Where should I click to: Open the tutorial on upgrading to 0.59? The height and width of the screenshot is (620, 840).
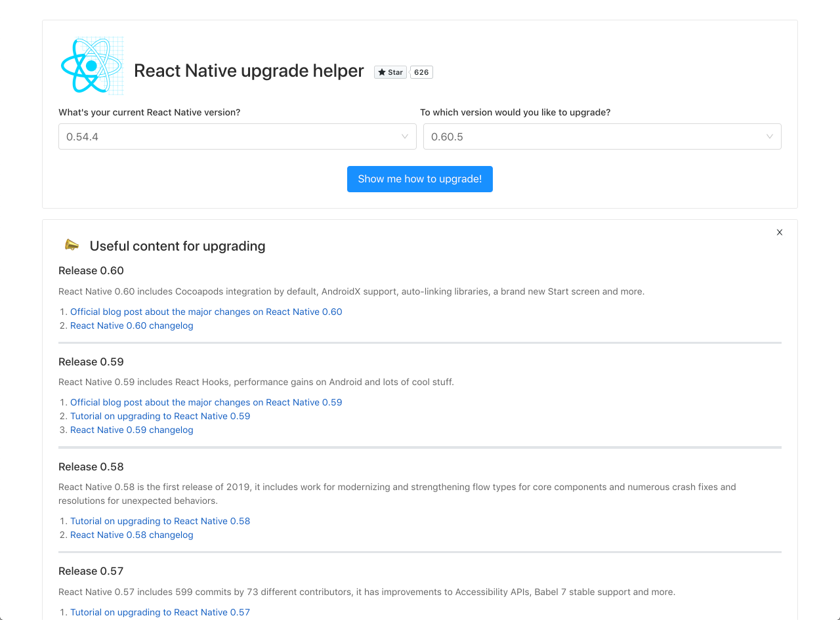tap(160, 416)
